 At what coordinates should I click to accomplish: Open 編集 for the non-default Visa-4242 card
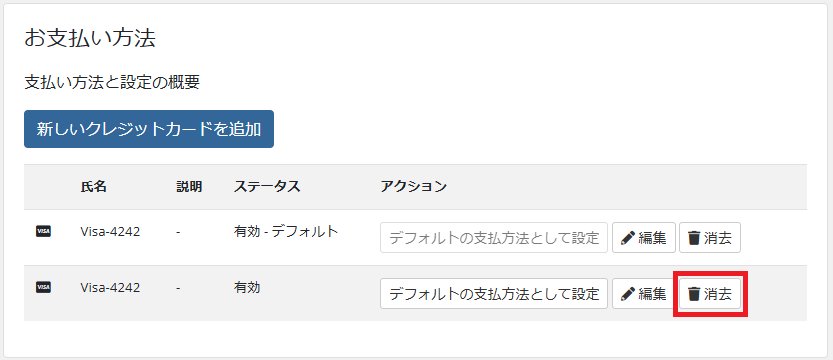click(x=644, y=293)
